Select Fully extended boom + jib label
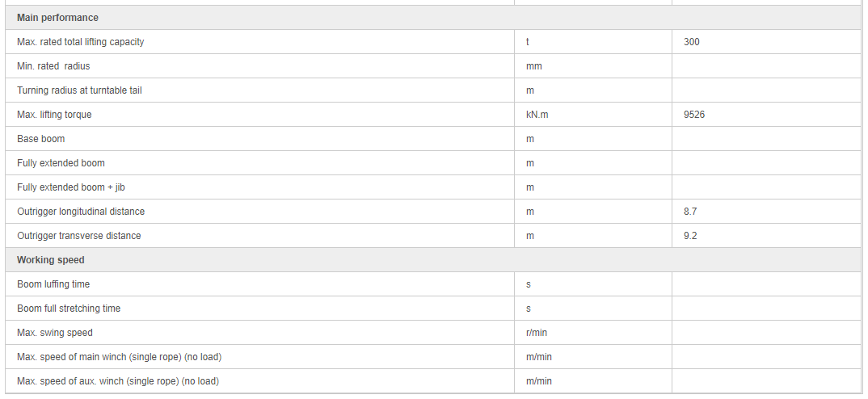 point(71,187)
